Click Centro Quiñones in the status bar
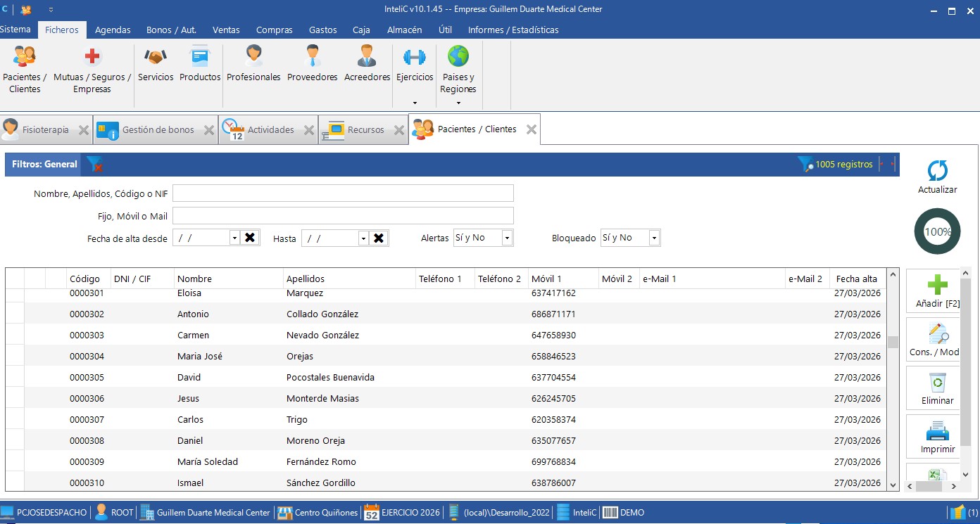This screenshot has height=524, width=980. click(318, 513)
